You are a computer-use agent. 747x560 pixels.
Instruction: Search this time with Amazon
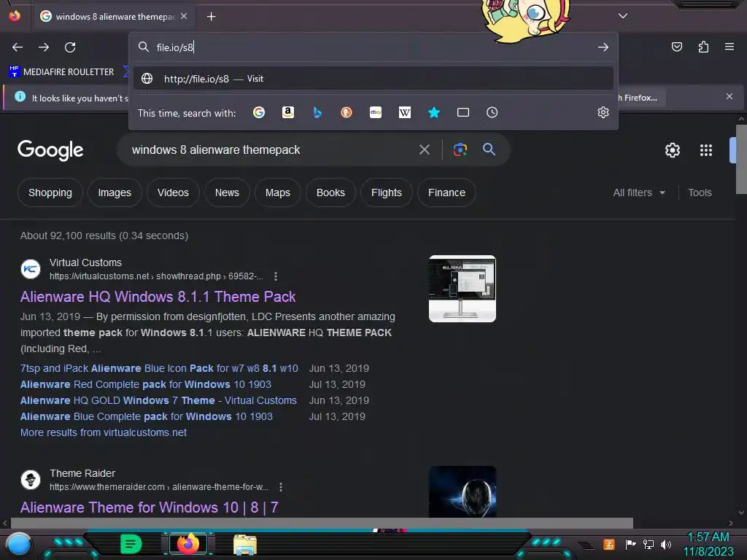287,112
